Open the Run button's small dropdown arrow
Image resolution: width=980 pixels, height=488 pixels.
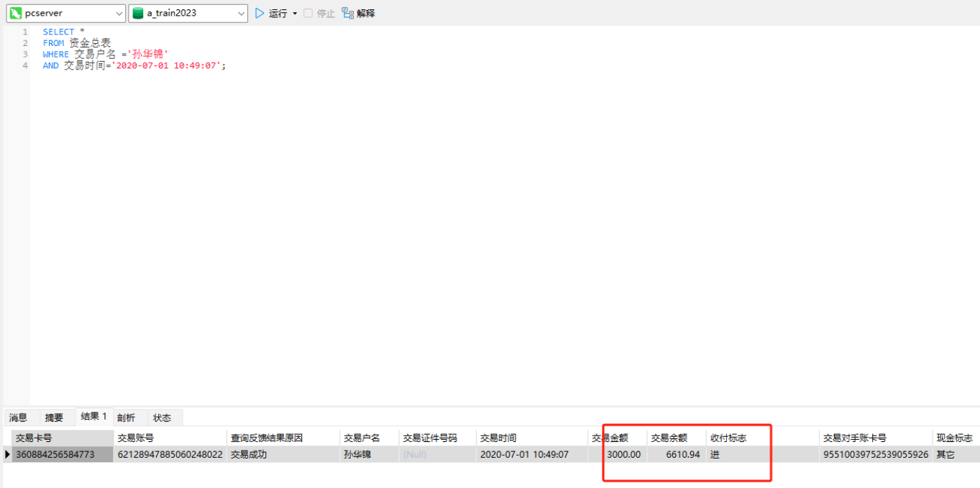tap(295, 14)
